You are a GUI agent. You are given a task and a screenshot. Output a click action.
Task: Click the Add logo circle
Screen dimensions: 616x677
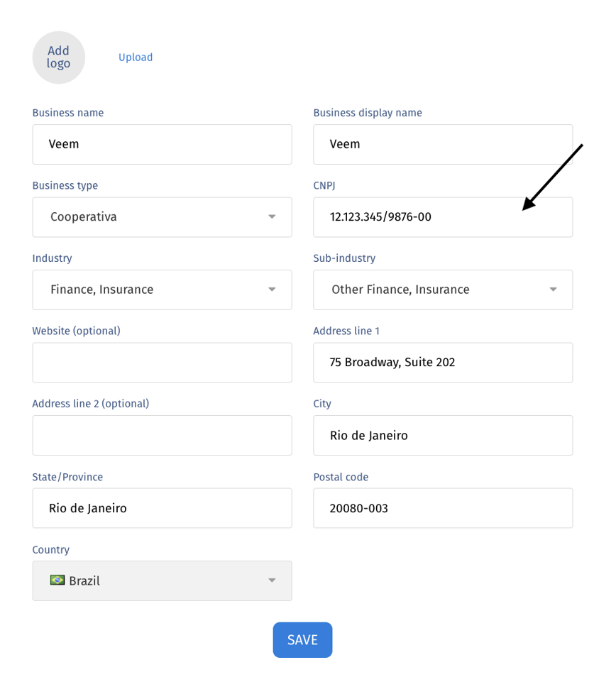coord(59,57)
